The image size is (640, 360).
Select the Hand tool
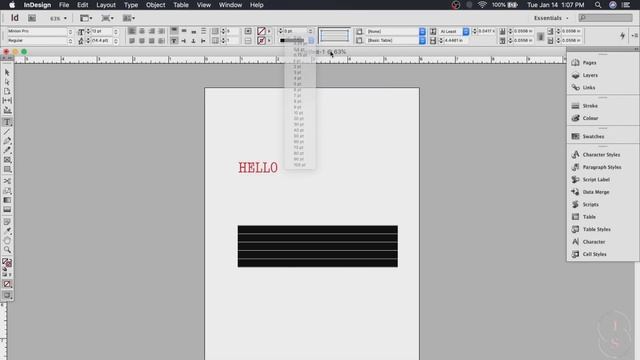click(7, 240)
